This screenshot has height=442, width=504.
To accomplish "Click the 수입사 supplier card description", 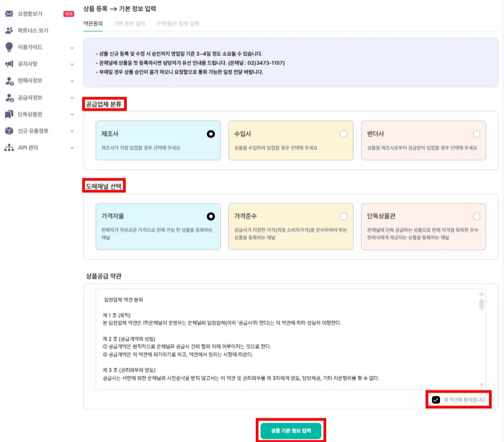I will coord(276,148).
